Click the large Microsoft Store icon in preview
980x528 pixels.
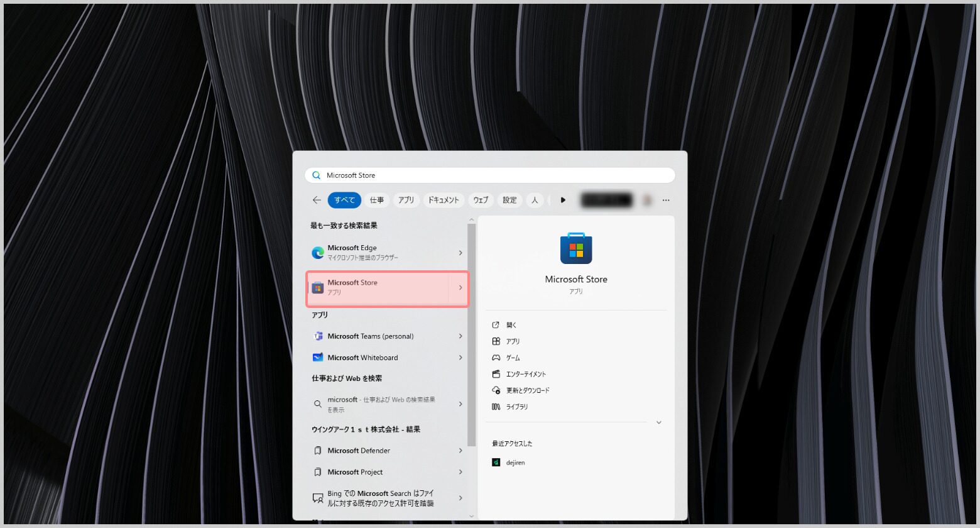point(575,248)
